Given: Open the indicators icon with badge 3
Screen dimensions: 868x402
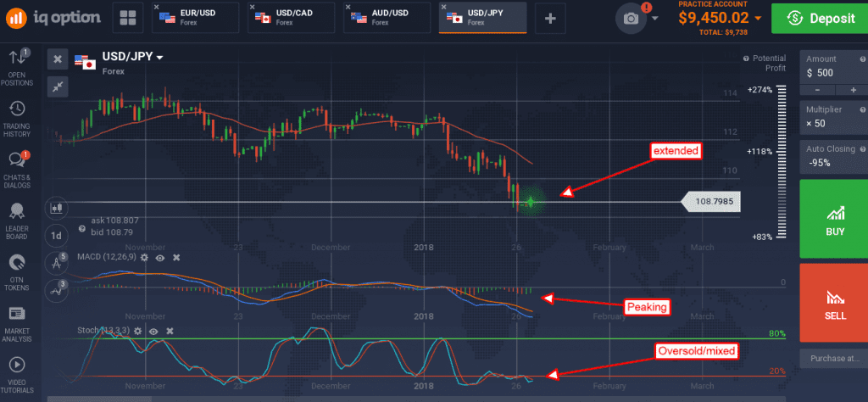Looking at the screenshot, I should (x=57, y=290).
